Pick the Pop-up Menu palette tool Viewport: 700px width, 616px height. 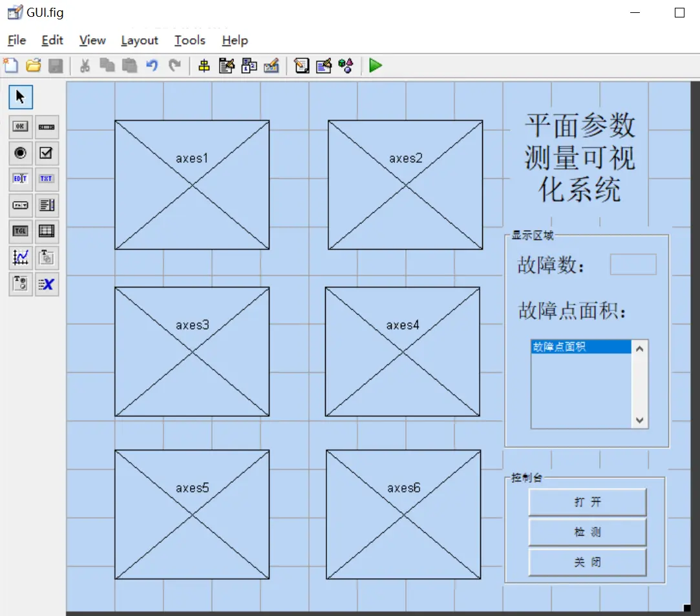point(21,206)
